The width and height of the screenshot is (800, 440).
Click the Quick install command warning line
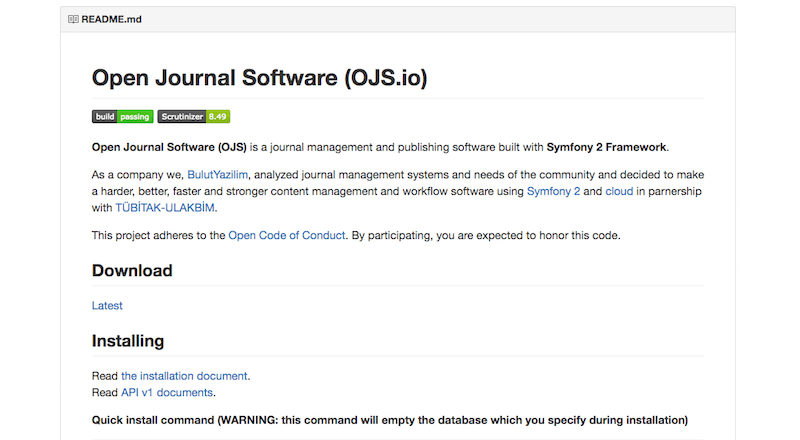390,419
